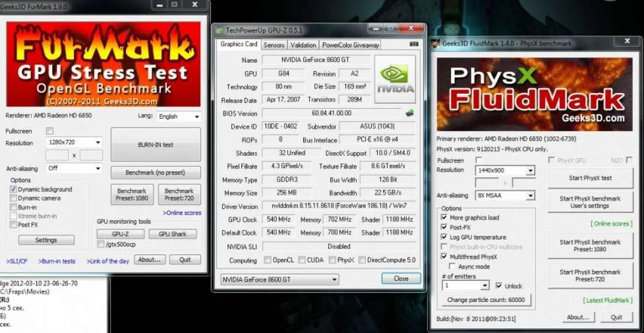Click the NVIDIA logo in GPU-Z

395,79
